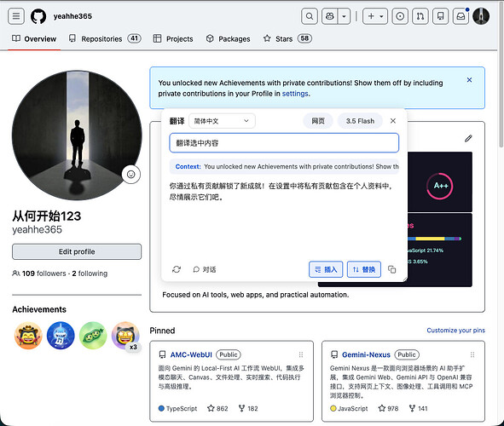Focus the 翻译选中内容 input field
504x426 pixels.
coord(284,143)
